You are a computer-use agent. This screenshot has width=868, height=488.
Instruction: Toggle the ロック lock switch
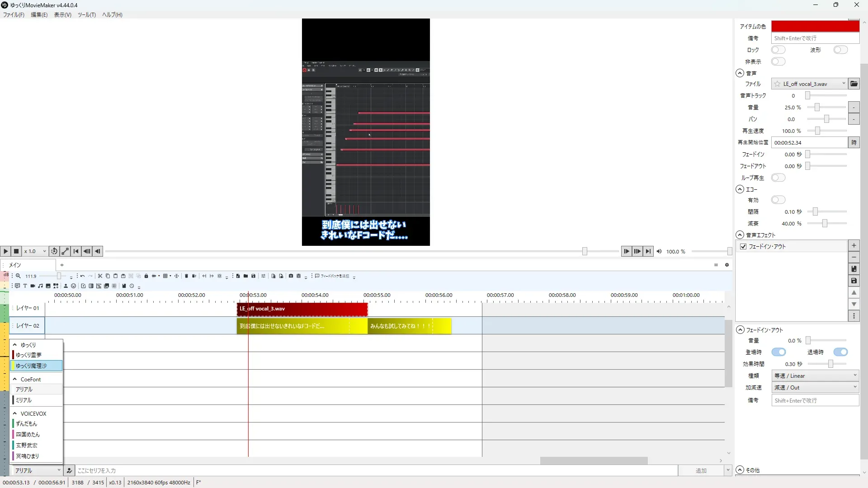click(778, 50)
